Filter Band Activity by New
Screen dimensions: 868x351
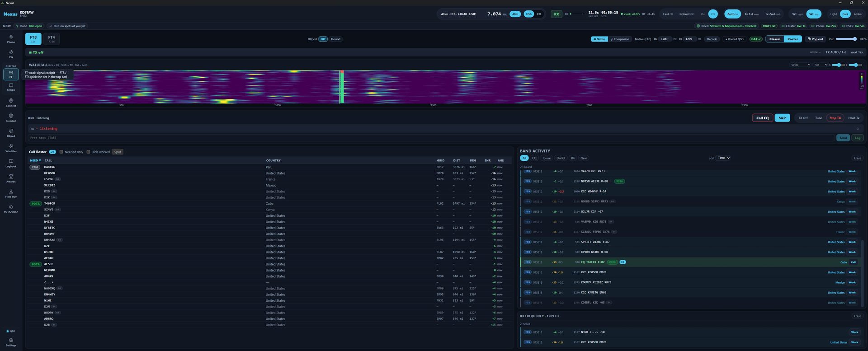[x=584, y=158]
